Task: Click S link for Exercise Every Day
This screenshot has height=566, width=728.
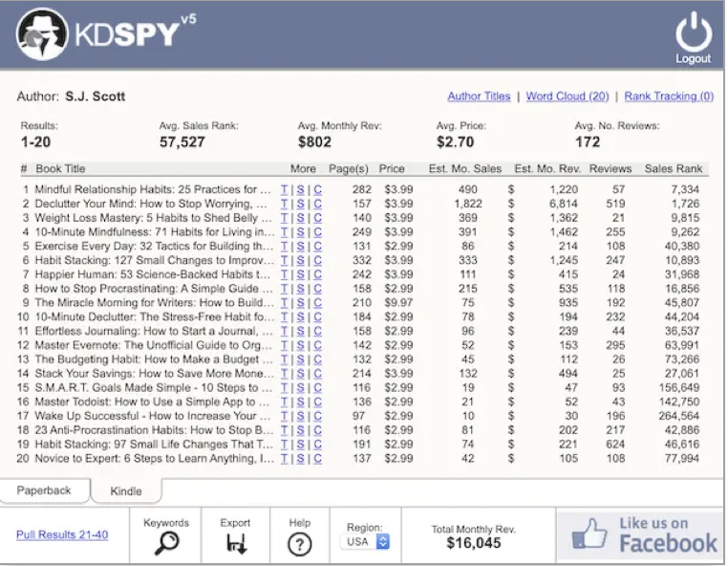Action: coord(300,247)
